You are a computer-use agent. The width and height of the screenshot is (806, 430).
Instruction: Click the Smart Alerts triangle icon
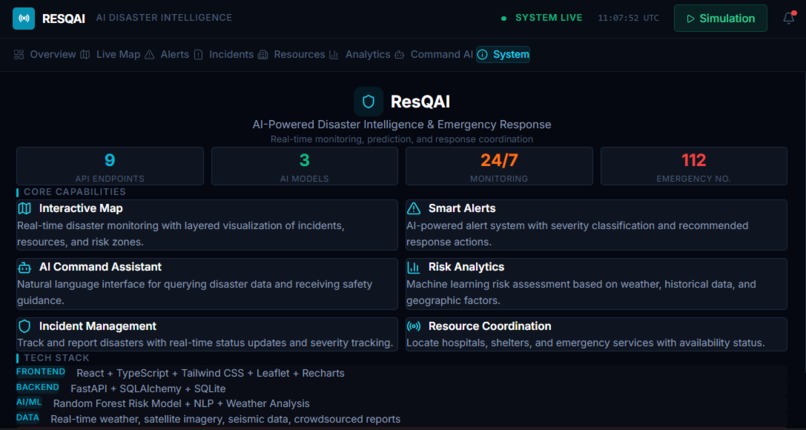coord(414,209)
